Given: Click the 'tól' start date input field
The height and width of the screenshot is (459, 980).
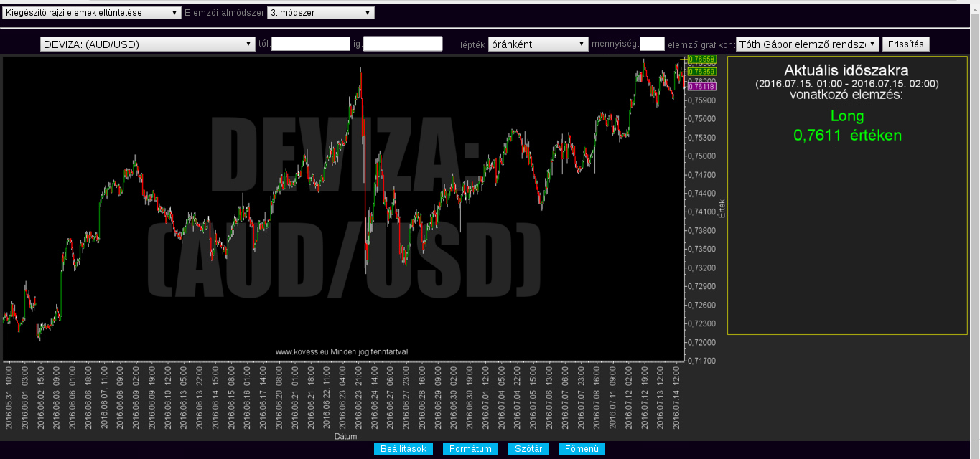Looking at the screenshot, I should (310, 44).
